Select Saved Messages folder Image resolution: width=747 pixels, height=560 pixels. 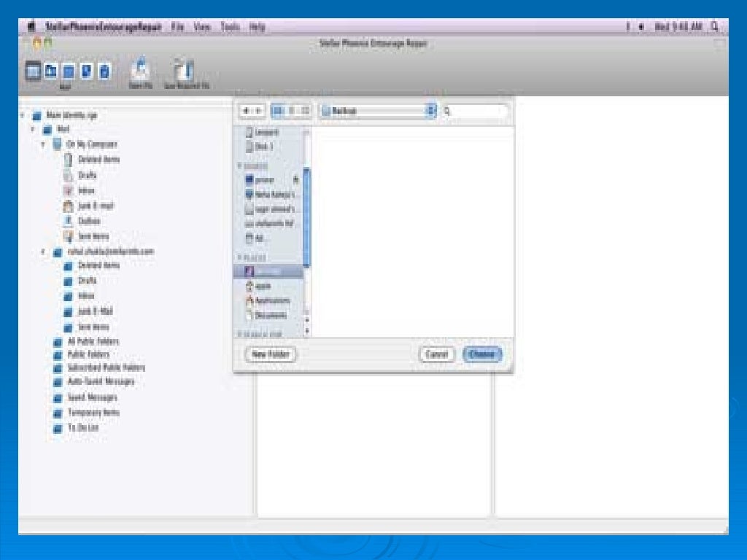click(85, 397)
